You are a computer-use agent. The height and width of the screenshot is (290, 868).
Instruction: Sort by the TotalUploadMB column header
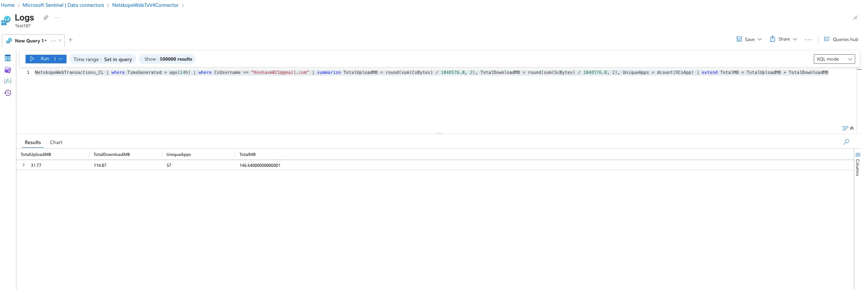(x=36, y=155)
